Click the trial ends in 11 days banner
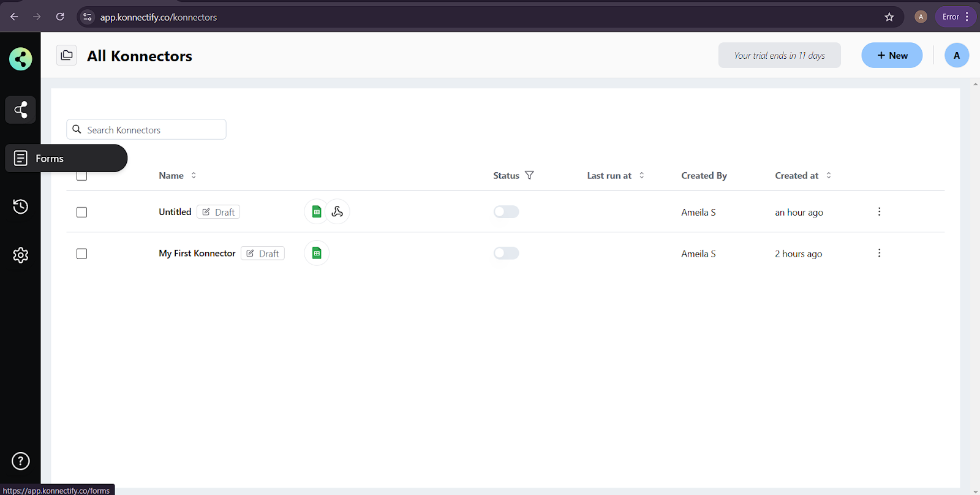Viewport: 980px width, 495px height. click(779, 55)
